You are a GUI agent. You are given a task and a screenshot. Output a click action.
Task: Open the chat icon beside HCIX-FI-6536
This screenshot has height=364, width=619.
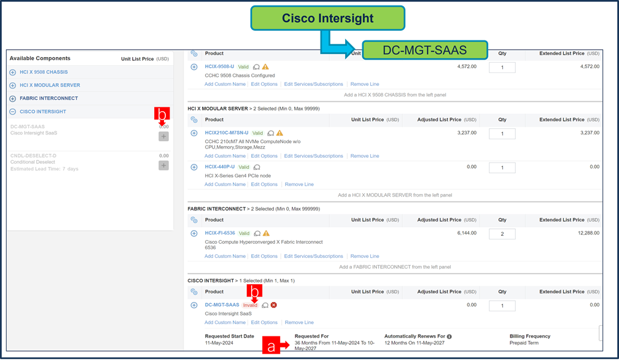point(257,234)
